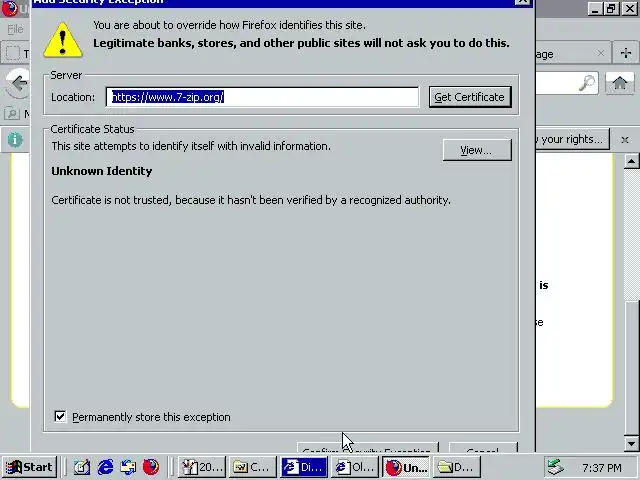Launch Firefox from quick launch
Screen dimensions: 640x480
(151, 467)
